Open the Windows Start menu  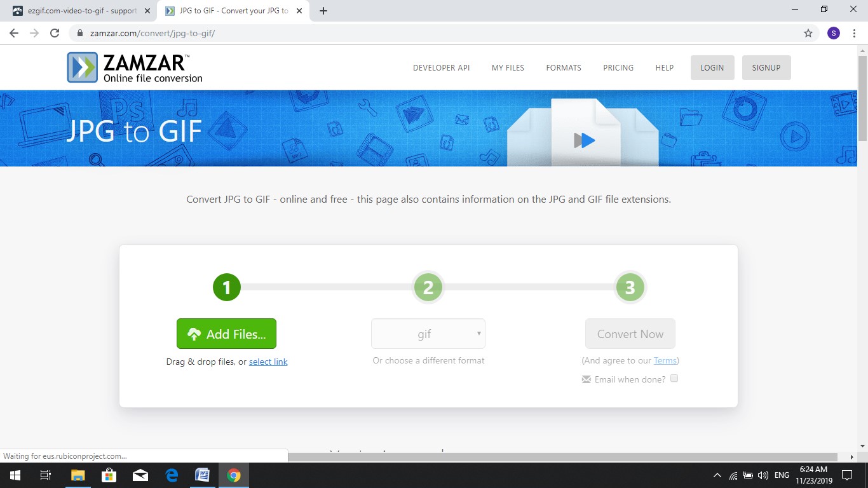point(15,475)
